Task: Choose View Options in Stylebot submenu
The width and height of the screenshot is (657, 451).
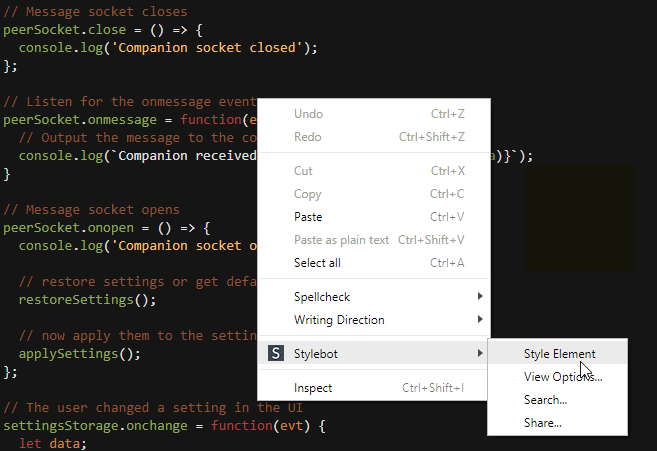Action: [x=562, y=377]
